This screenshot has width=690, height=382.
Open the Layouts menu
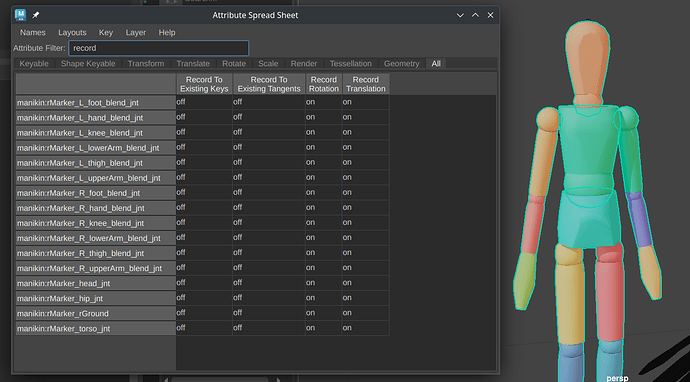click(x=72, y=33)
